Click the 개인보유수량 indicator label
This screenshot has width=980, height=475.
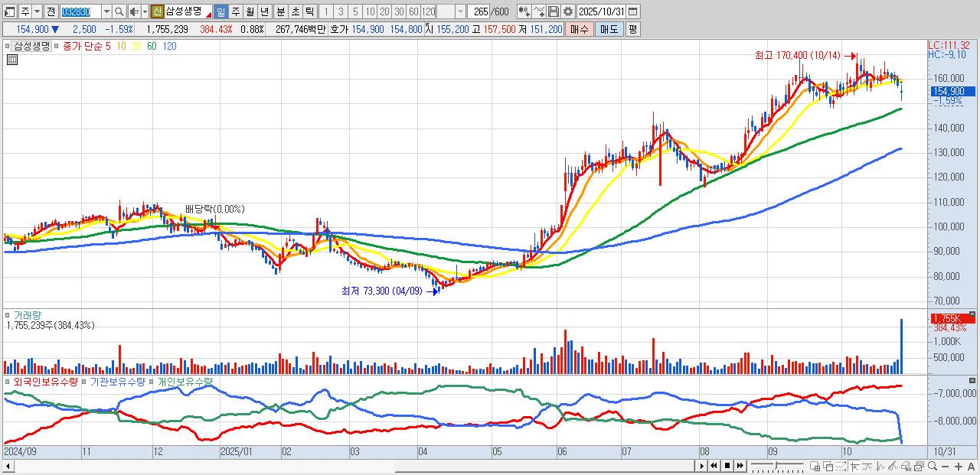(185, 381)
